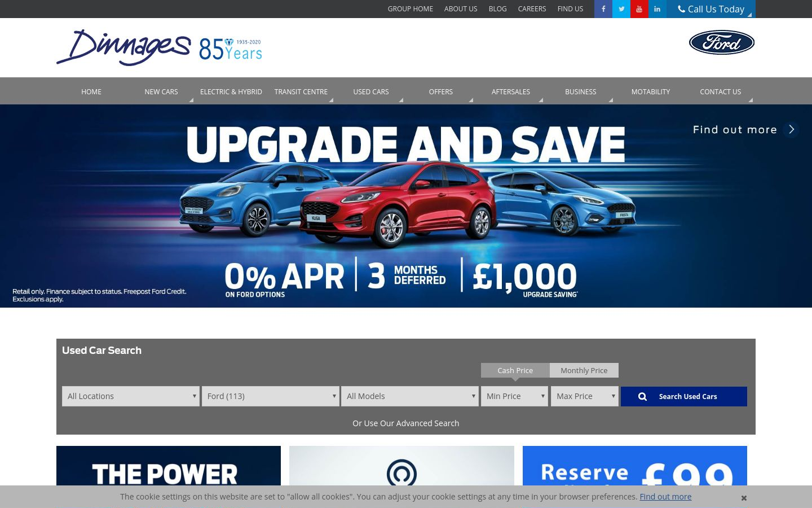Open the All Locations dropdown
The image size is (812, 508).
(x=131, y=396)
